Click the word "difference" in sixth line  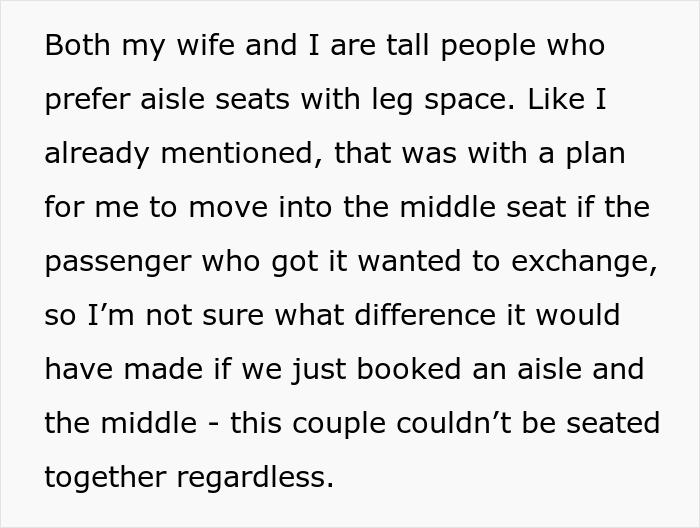[x=425, y=315]
